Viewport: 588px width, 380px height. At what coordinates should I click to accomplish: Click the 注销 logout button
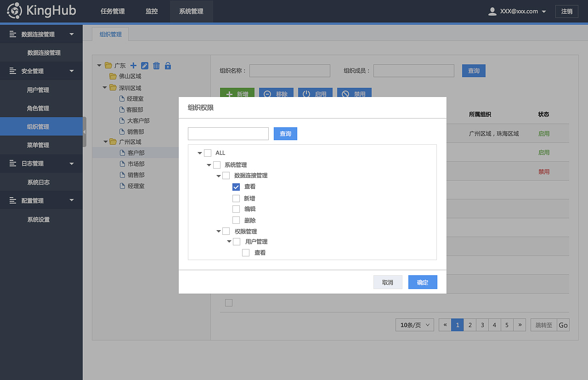567,11
